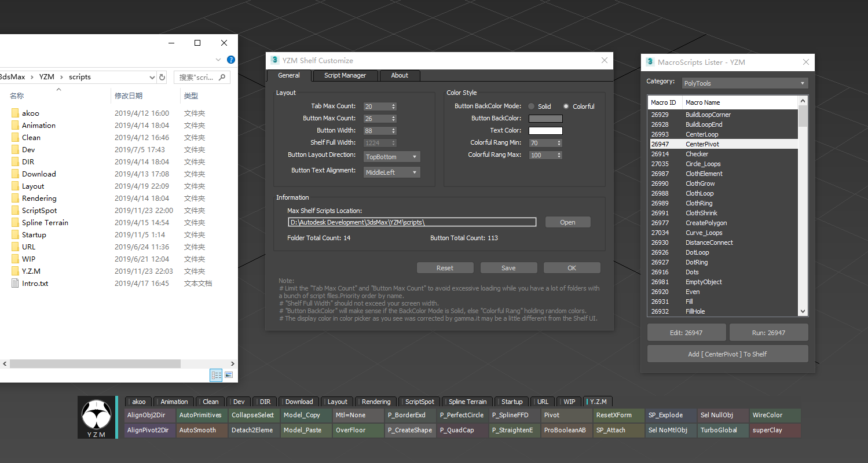Run the P_PerfectCircle shelf button
This screenshot has height=463, width=868.
(462, 415)
